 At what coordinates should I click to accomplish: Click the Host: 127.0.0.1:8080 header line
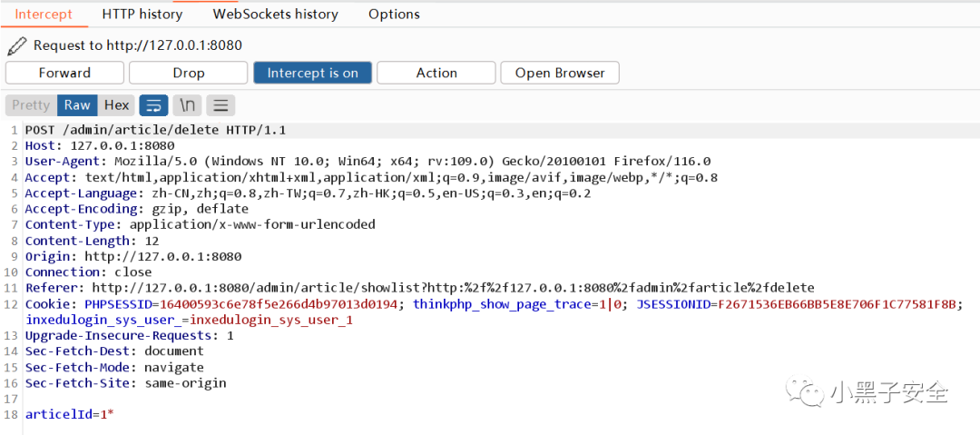(x=100, y=146)
